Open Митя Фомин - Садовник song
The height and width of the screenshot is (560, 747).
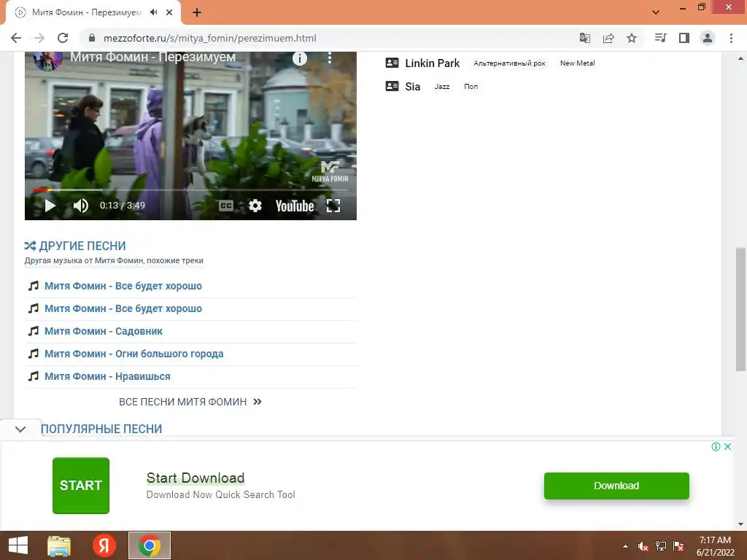(104, 332)
